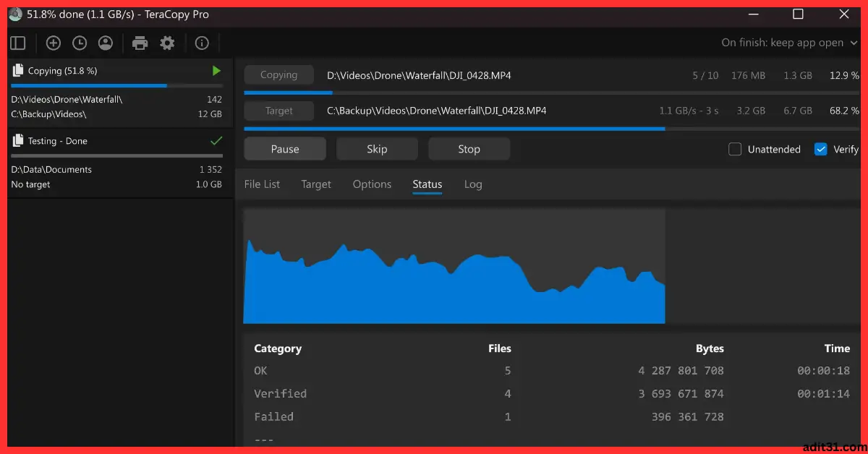Click the copy icon beside Copying (51.8 %)
This screenshot has width=868, height=454.
click(17, 71)
